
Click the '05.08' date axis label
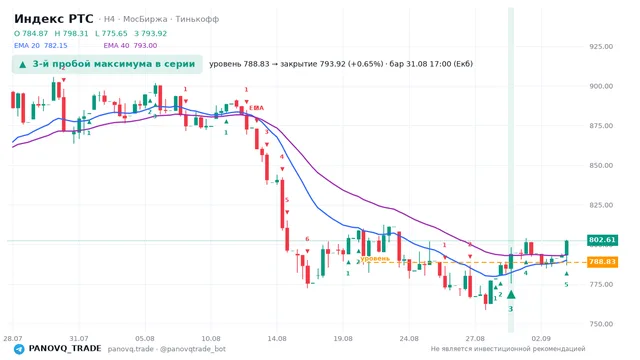[x=145, y=338]
